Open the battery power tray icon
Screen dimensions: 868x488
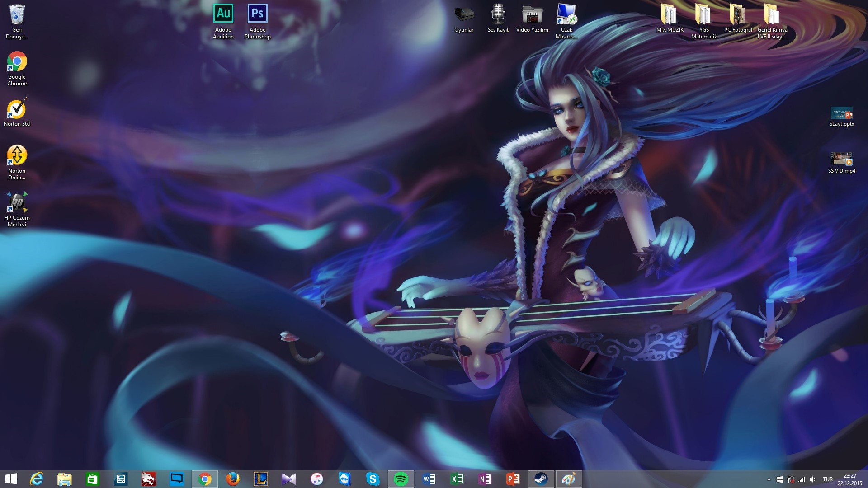(x=791, y=479)
